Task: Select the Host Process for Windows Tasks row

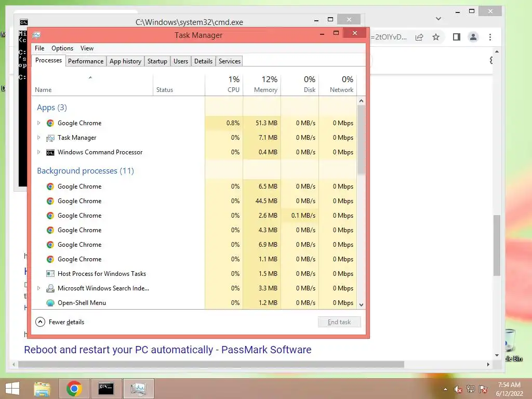Action: (x=194, y=274)
